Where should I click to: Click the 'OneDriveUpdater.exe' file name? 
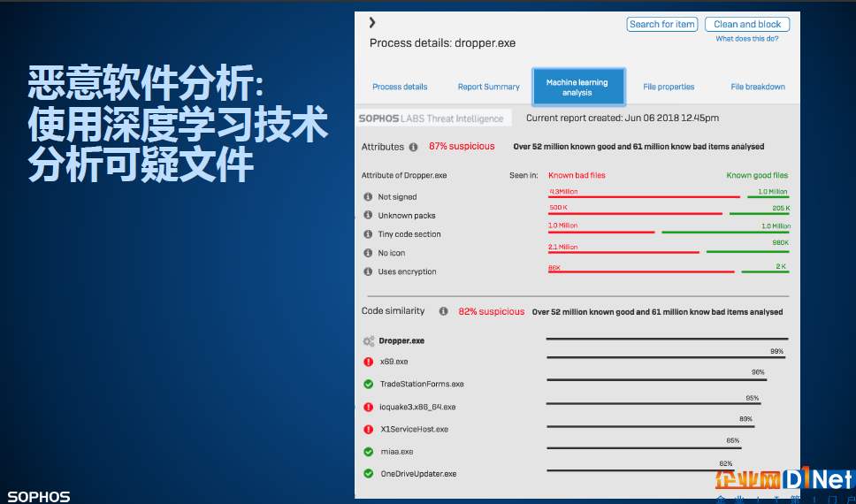pyautogui.click(x=418, y=473)
